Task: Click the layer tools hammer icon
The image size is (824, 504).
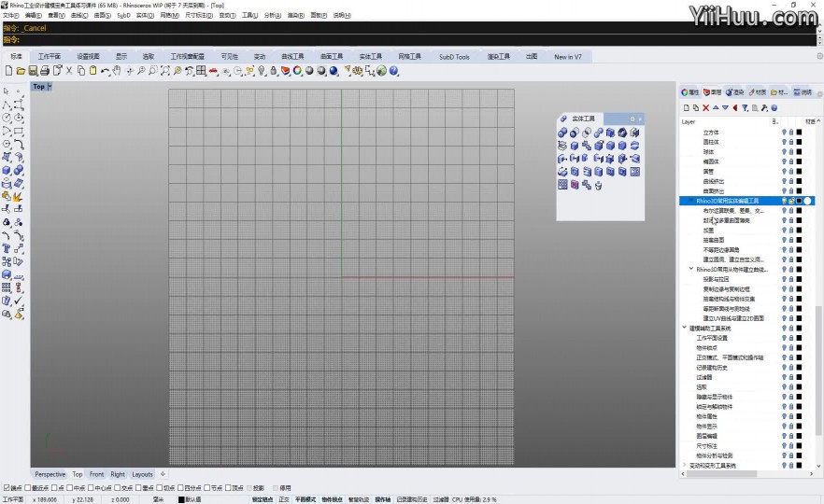Action: click(x=764, y=107)
